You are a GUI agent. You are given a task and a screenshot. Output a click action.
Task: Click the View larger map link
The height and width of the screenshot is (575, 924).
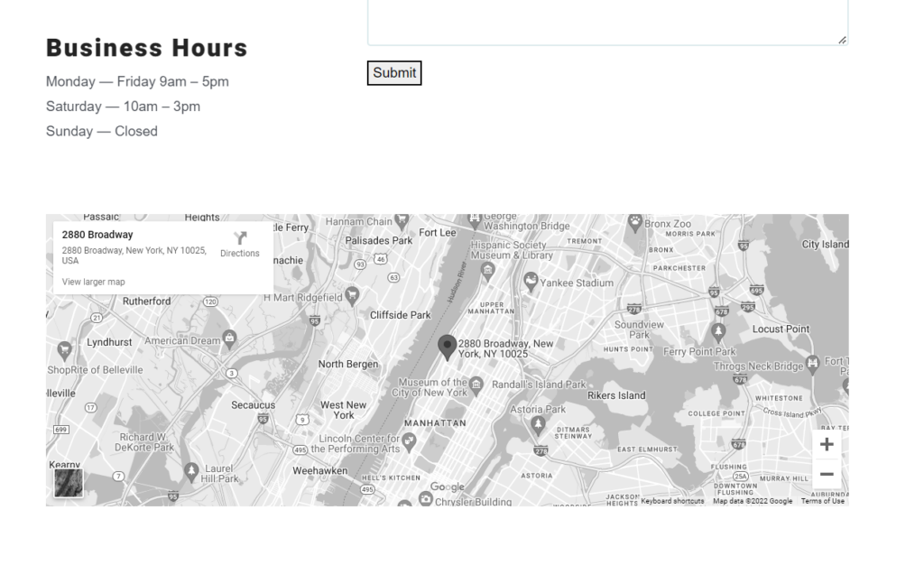pyautogui.click(x=93, y=282)
